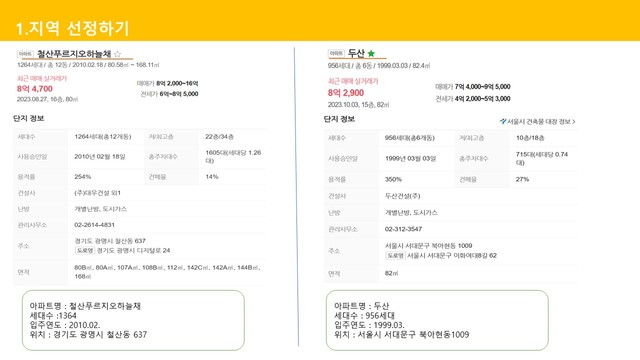Click the 아파트 badge before 두산
The image size is (640, 360).
tap(336, 53)
